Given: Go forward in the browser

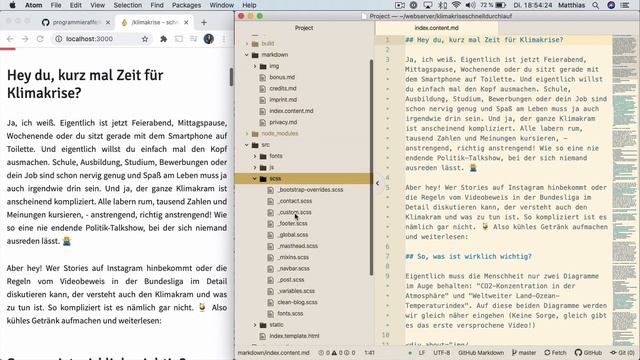Looking at the screenshot, I should tap(25, 39).
